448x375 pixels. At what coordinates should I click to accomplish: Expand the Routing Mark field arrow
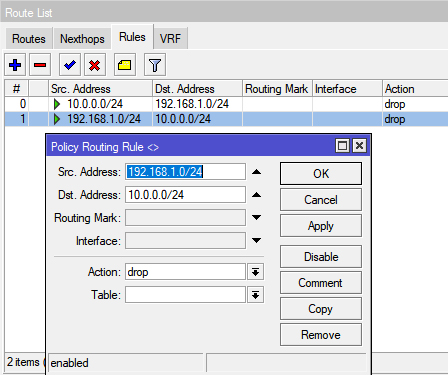pyautogui.click(x=256, y=218)
